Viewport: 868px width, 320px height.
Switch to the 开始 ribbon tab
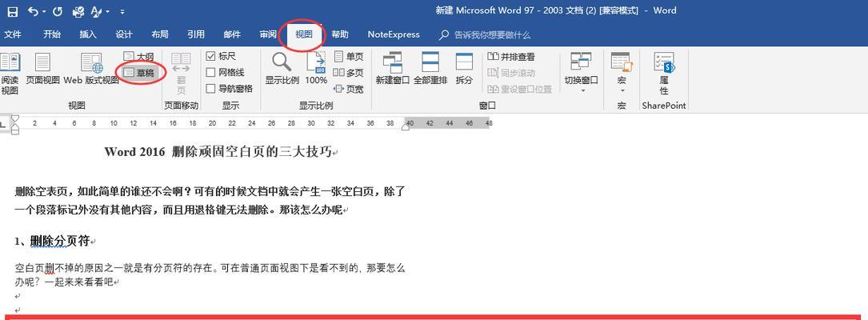pos(52,34)
